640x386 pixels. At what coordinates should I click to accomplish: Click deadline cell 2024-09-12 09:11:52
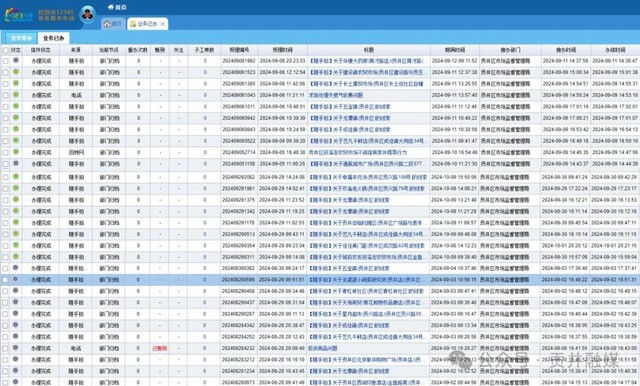(454, 61)
